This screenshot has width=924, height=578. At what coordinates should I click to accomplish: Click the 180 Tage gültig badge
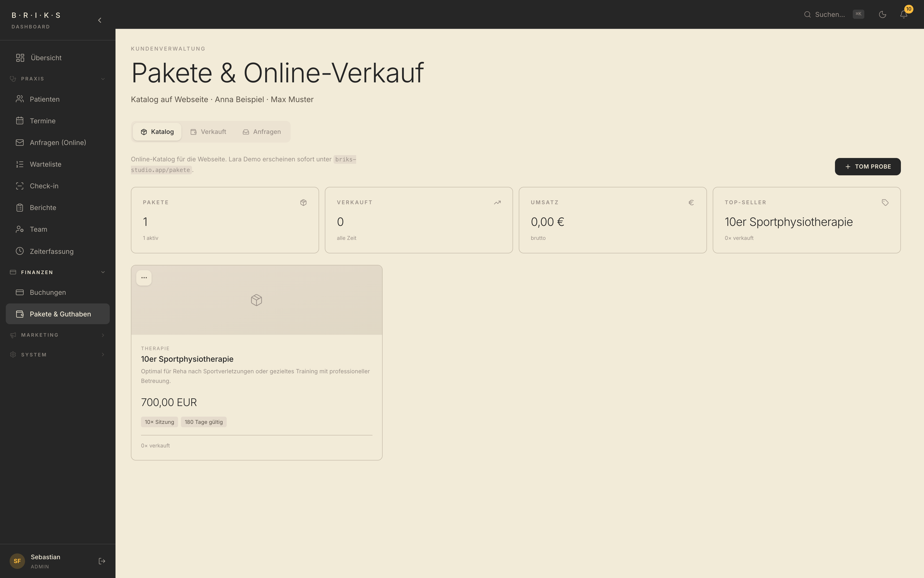pos(204,422)
